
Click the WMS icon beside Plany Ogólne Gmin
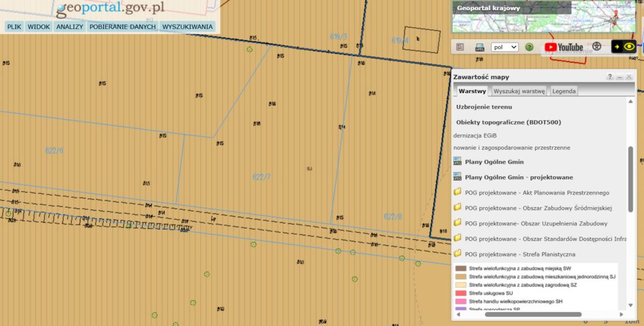[458, 161]
